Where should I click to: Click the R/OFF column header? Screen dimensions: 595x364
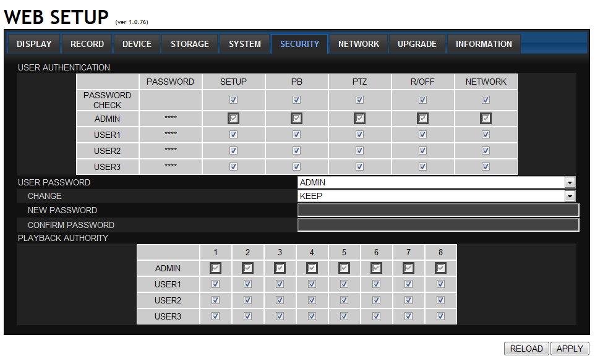pos(422,82)
